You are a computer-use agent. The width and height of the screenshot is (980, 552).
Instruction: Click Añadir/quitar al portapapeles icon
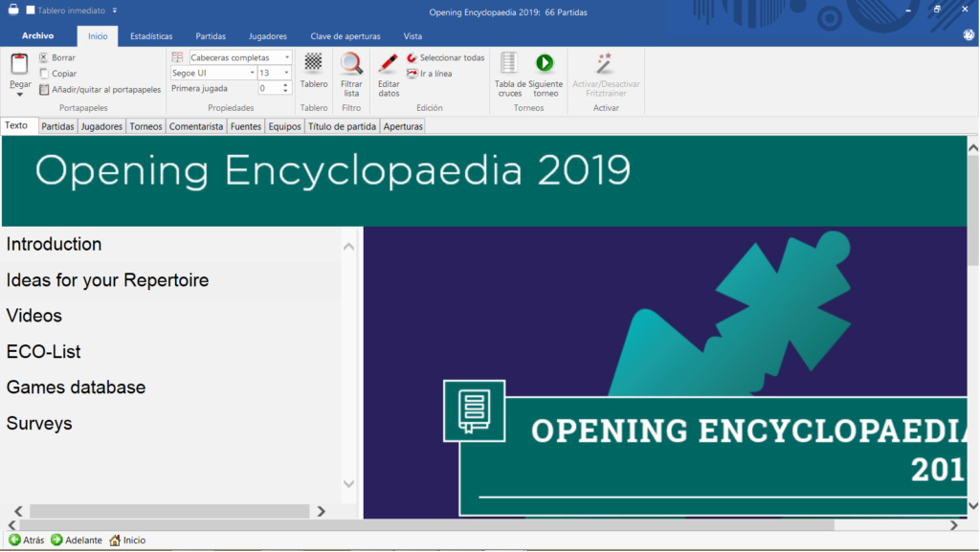pos(44,89)
